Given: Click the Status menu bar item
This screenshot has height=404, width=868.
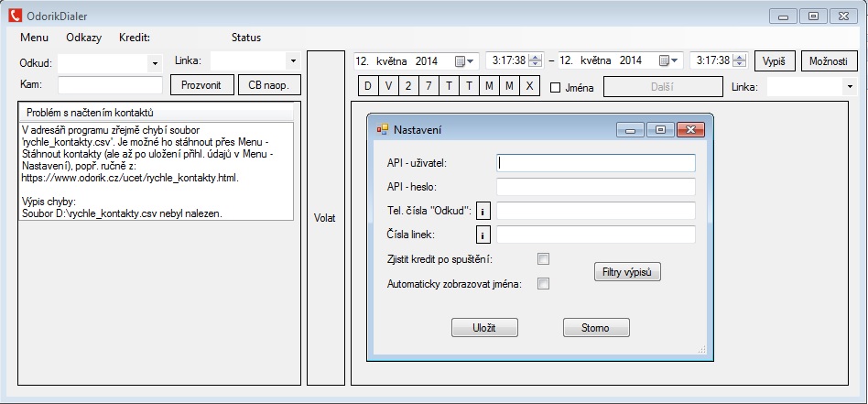Looking at the screenshot, I should pos(245,38).
